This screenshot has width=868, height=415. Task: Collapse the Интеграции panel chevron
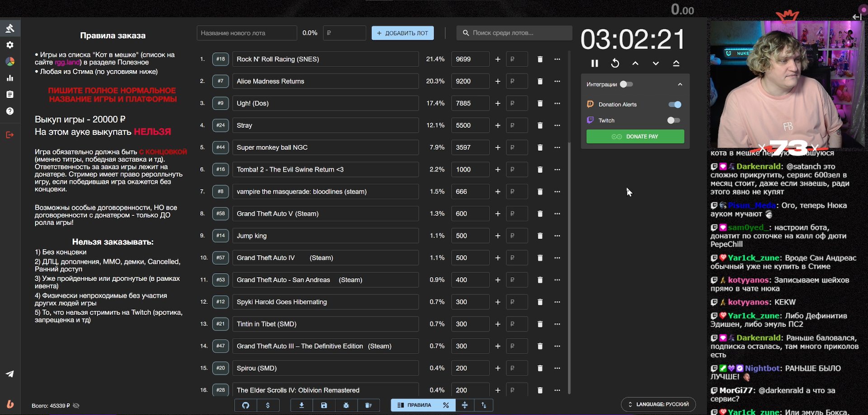tap(680, 84)
